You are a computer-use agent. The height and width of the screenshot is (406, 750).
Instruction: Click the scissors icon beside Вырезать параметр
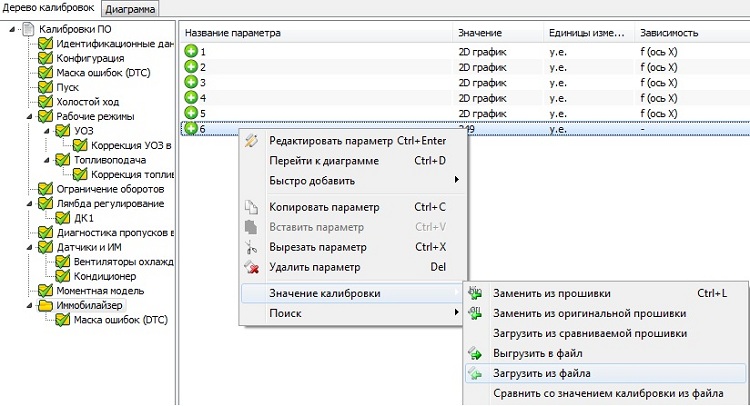pyautogui.click(x=252, y=247)
